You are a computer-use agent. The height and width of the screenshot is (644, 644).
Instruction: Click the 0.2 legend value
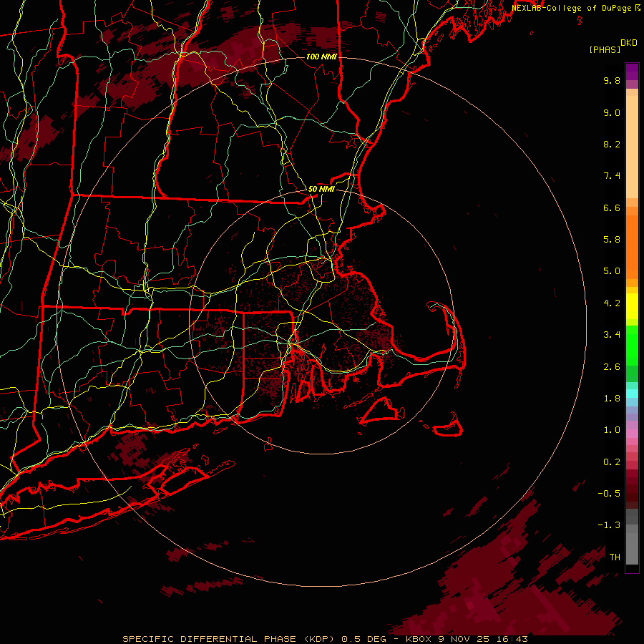[612, 462]
